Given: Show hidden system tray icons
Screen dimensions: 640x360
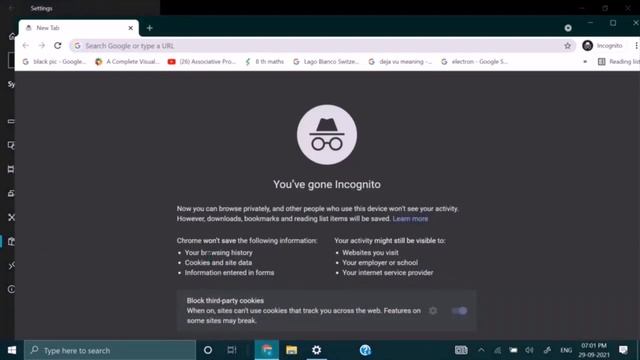Looking at the screenshot, I should pos(481,350).
